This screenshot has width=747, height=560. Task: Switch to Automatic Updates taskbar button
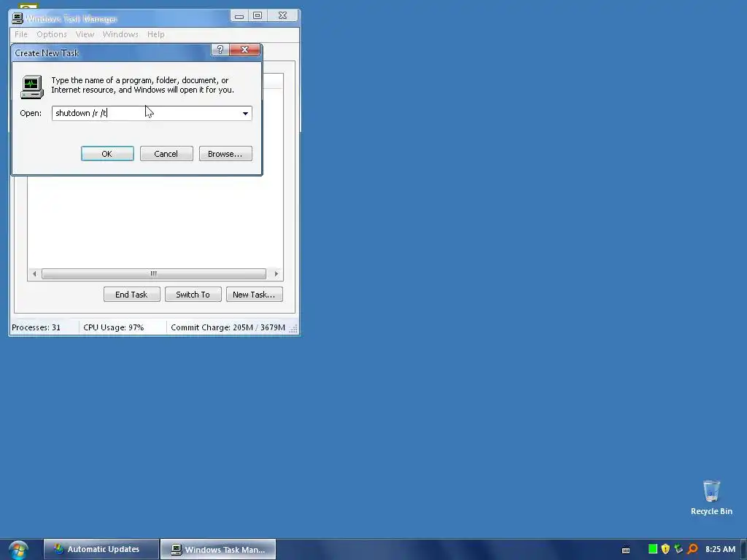101,549
